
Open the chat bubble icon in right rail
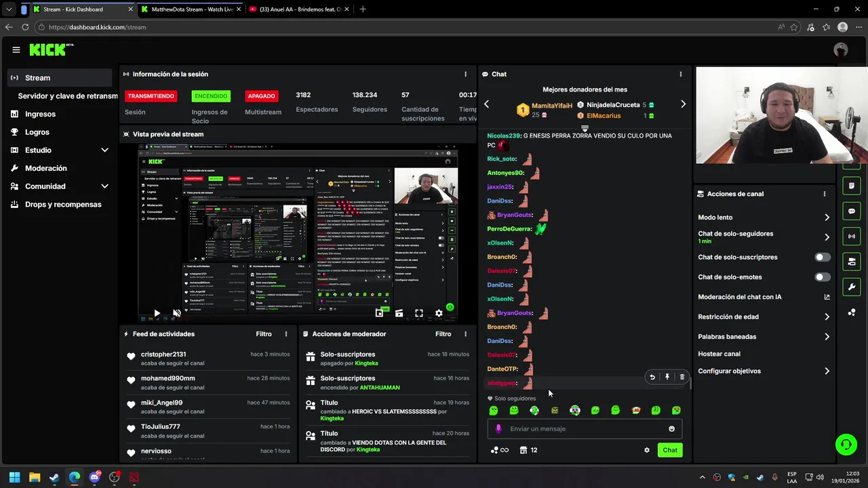point(852,211)
